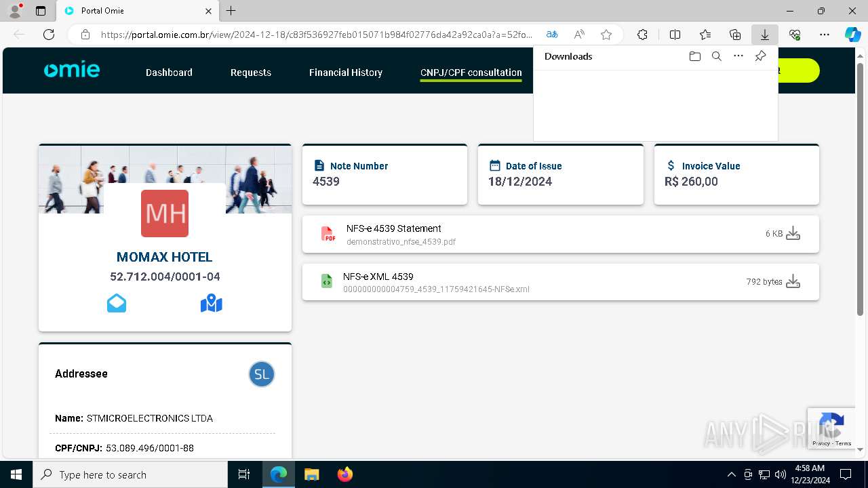Go to Dashboard menu
The height and width of the screenshot is (488, 868).
169,73
